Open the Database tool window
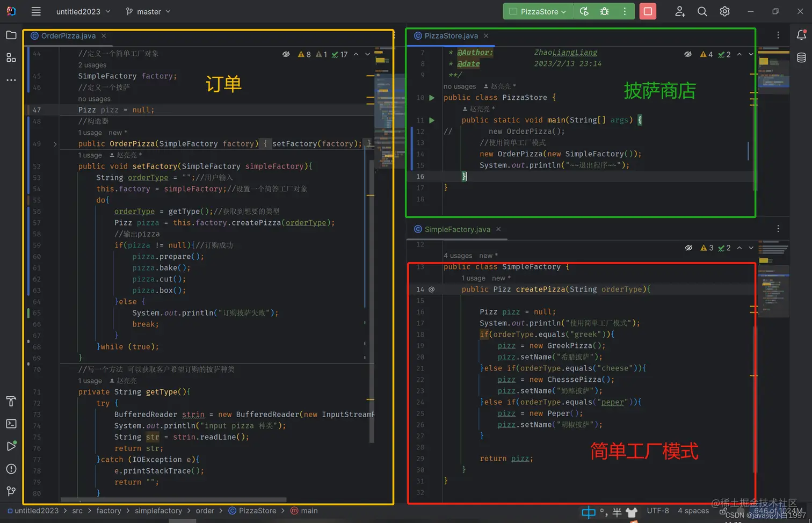Screen dimensions: 812x523 [x=801, y=57]
